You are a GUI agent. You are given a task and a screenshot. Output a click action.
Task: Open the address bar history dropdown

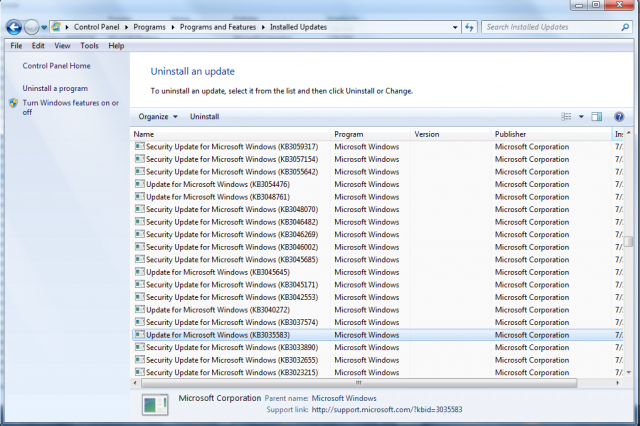455,27
